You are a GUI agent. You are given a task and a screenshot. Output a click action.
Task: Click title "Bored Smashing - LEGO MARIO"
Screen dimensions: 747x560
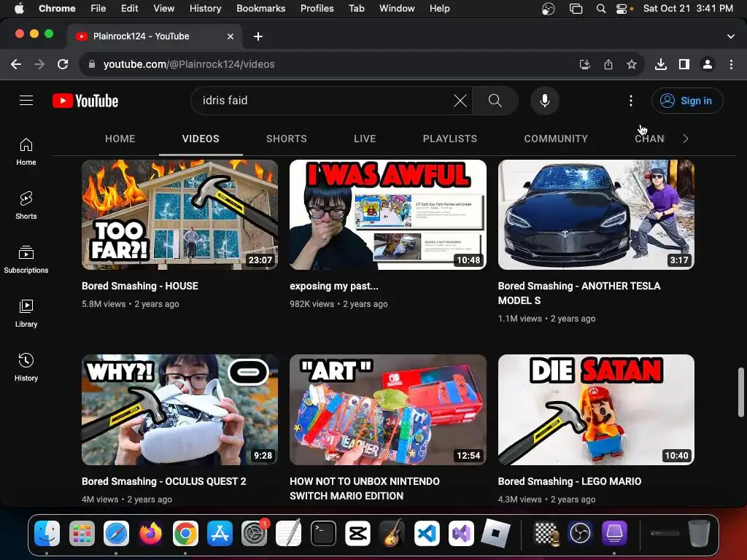569,481
